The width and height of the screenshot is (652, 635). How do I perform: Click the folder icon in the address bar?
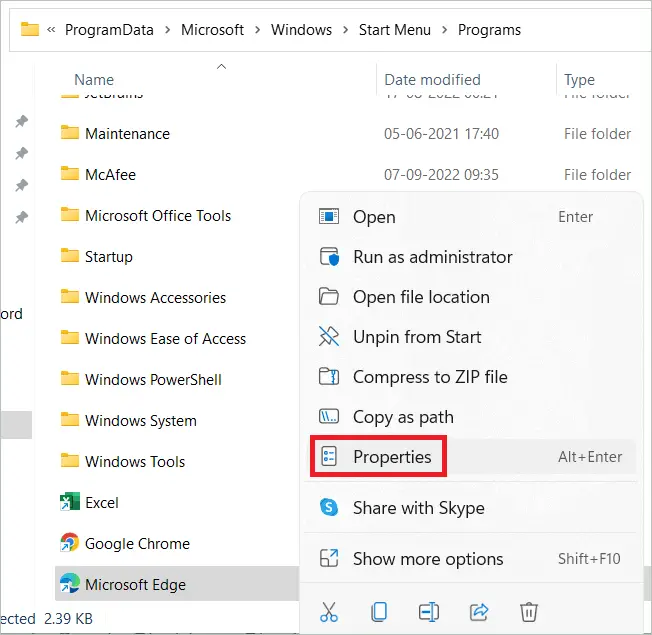[30, 29]
